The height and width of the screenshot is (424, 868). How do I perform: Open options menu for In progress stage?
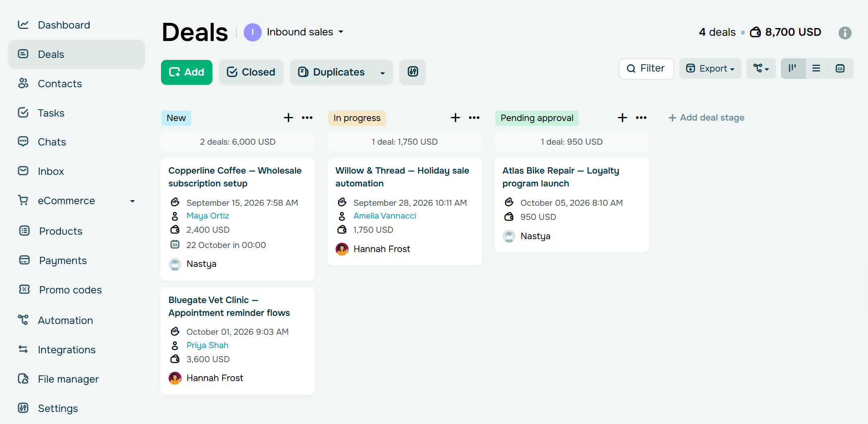coord(474,118)
